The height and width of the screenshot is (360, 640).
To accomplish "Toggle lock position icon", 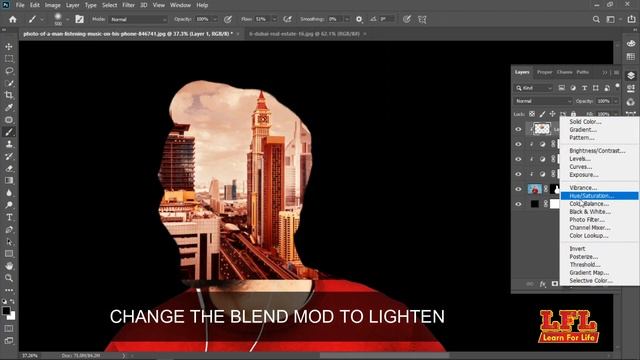I will click(552, 114).
